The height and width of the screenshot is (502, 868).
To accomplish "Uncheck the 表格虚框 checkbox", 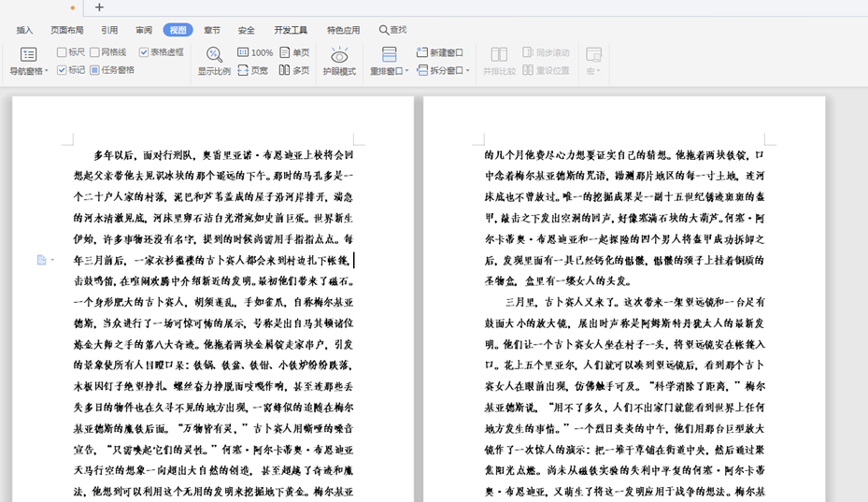I will click(144, 52).
